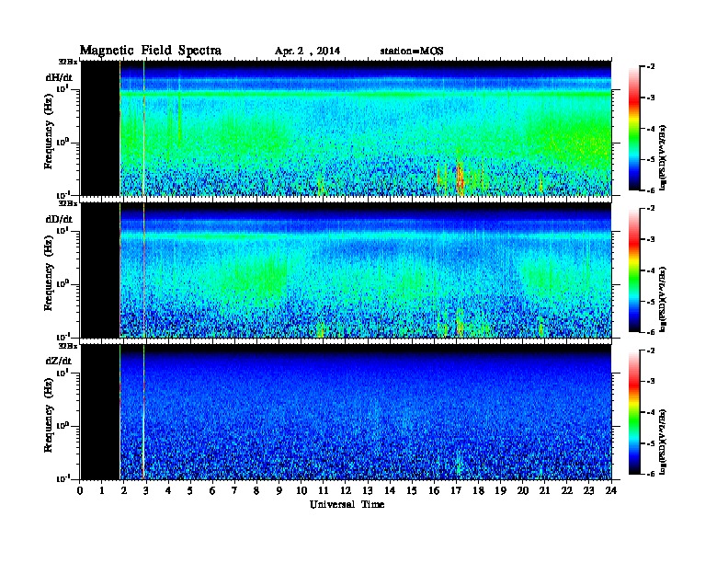The height and width of the screenshot is (563, 728).
Task: Click the 10^-1 frequency tick label of the dZ/dt panel
Action: click(x=63, y=478)
